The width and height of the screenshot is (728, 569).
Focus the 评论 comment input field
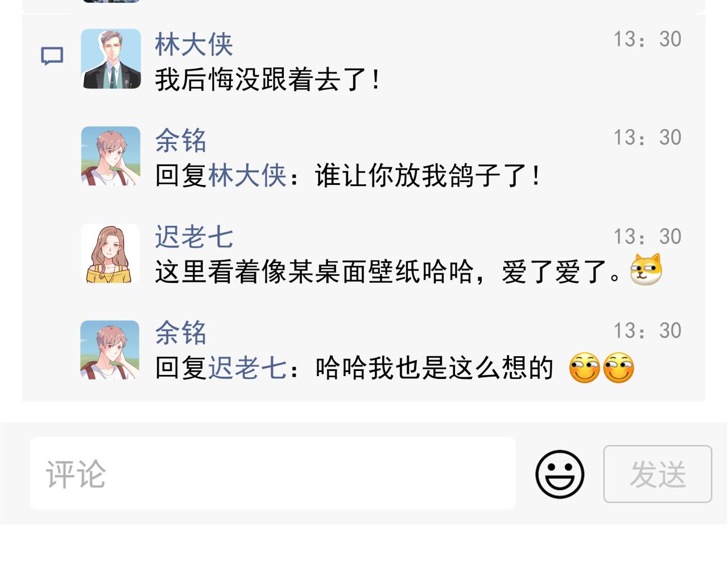[273, 473]
